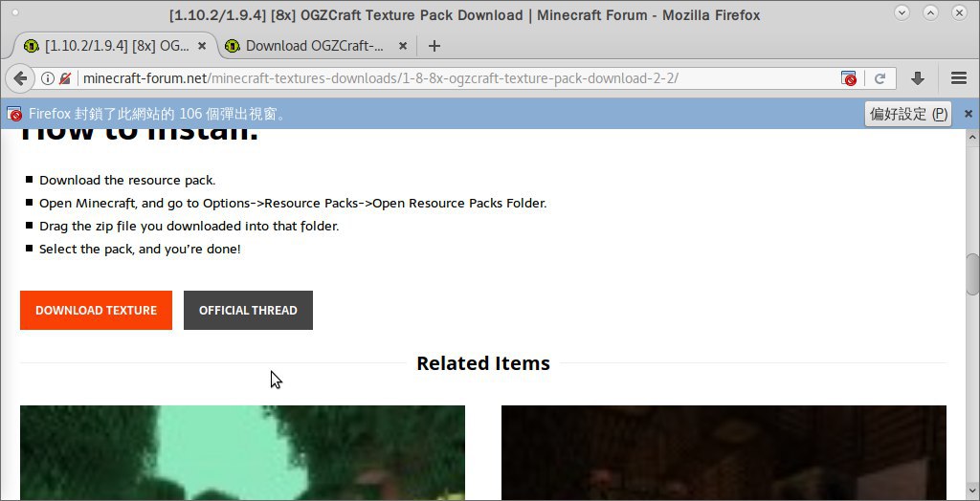Click the OFFICIAL THREAD button
Image resolution: width=980 pixels, height=501 pixels.
[x=248, y=310]
